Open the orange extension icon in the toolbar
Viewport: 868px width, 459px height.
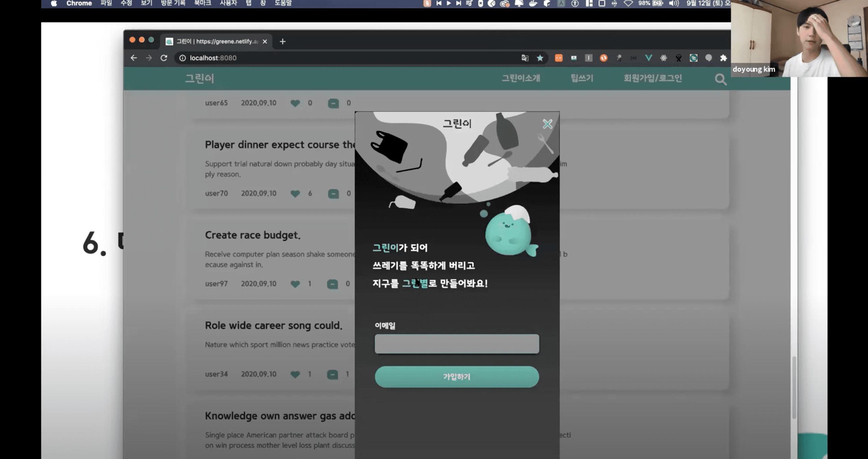click(559, 58)
